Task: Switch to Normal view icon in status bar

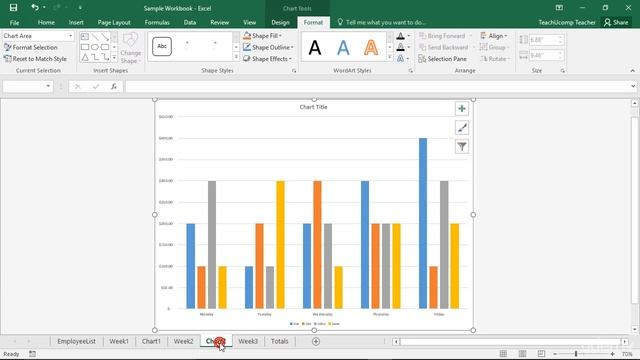Action: (x=503, y=354)
